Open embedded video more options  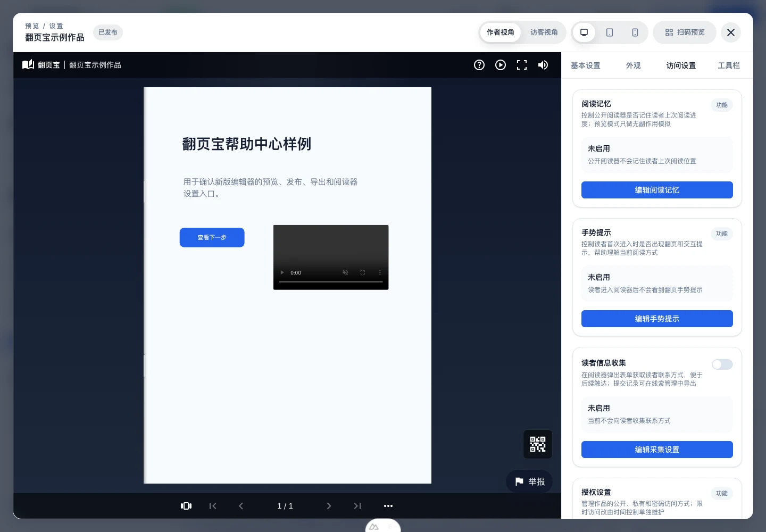[380, 272]
